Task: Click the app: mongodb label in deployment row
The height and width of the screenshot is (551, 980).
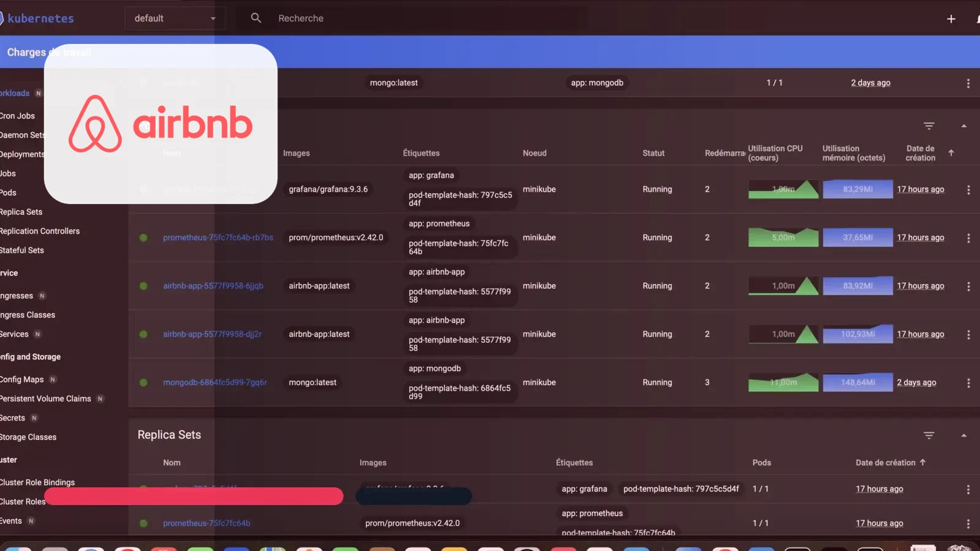Action: coord(597,83)
